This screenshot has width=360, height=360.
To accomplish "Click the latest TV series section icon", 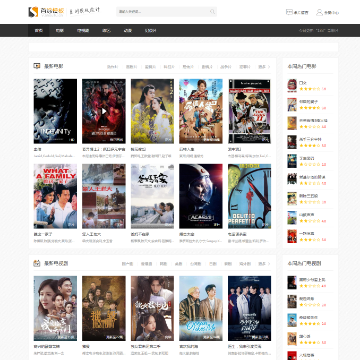I will pos(37,263).
